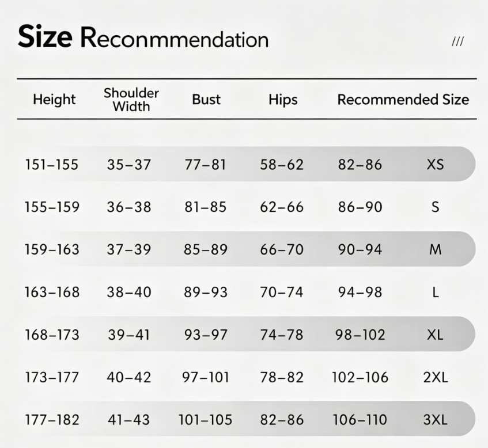Click the Bust column header
This screenshot has height=448, width=488.
pos(206,100)
